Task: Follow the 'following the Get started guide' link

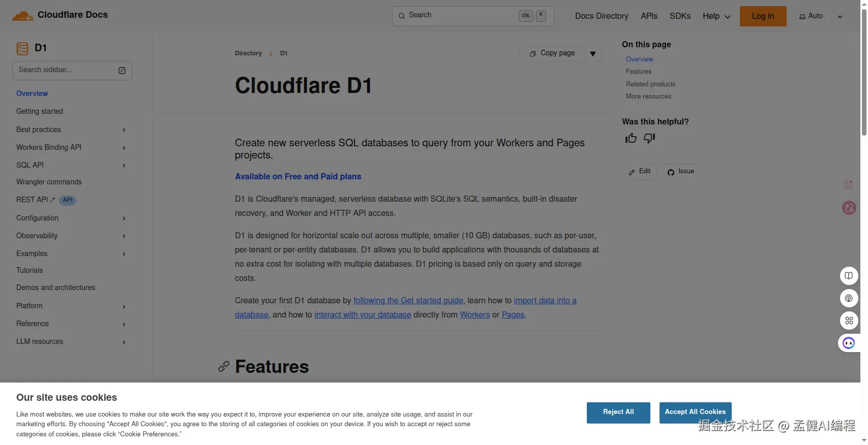Action: (x=408, y=301)
